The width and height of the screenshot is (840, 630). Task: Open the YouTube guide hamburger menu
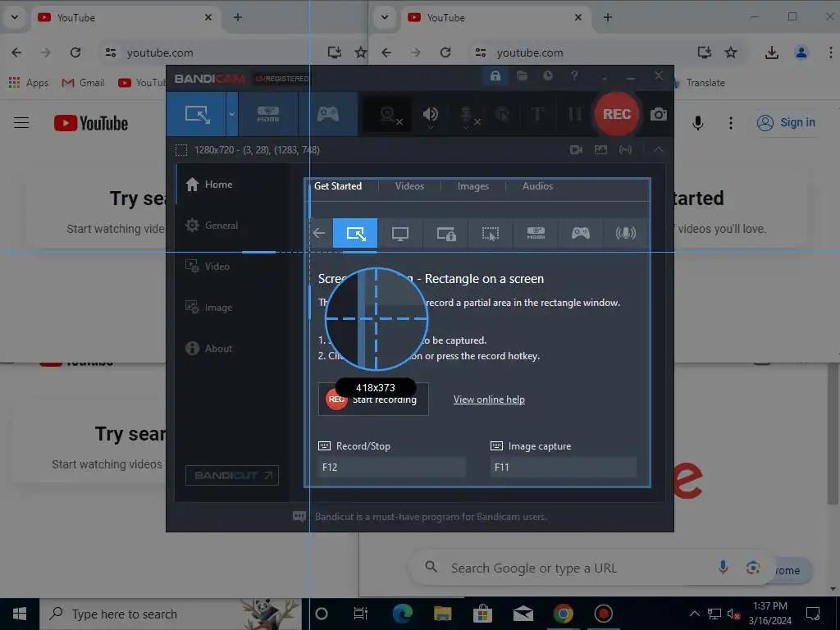tap(21, 123)
